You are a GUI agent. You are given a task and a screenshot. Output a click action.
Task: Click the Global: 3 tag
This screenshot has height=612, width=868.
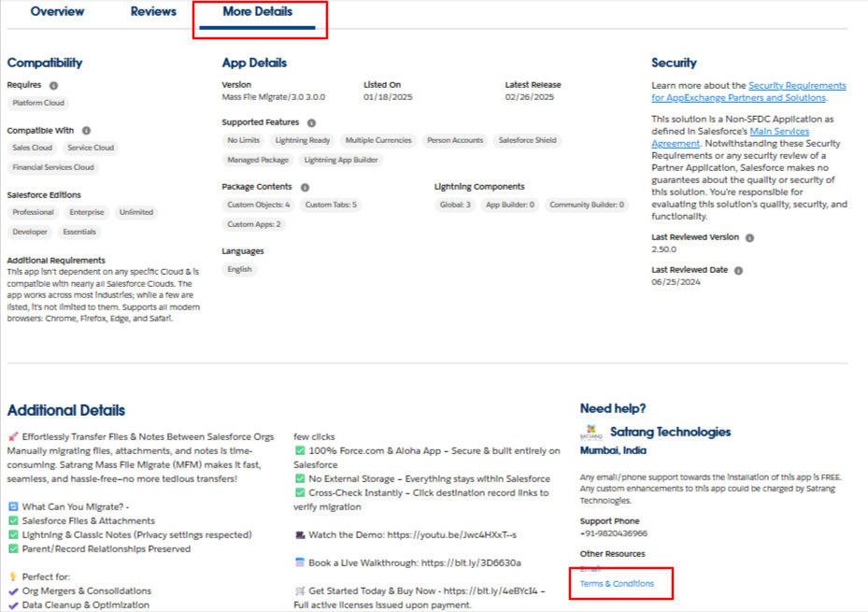coord(455,205)
